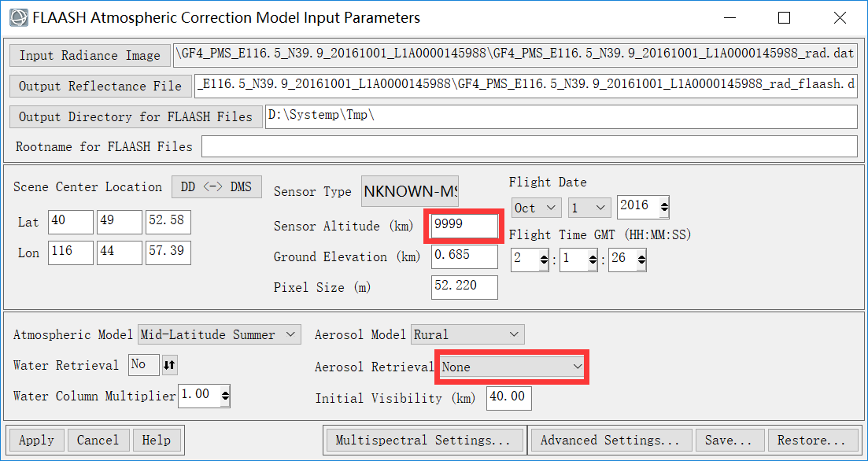
Task: Click the Input Radiance Image button
Action: 90,55
